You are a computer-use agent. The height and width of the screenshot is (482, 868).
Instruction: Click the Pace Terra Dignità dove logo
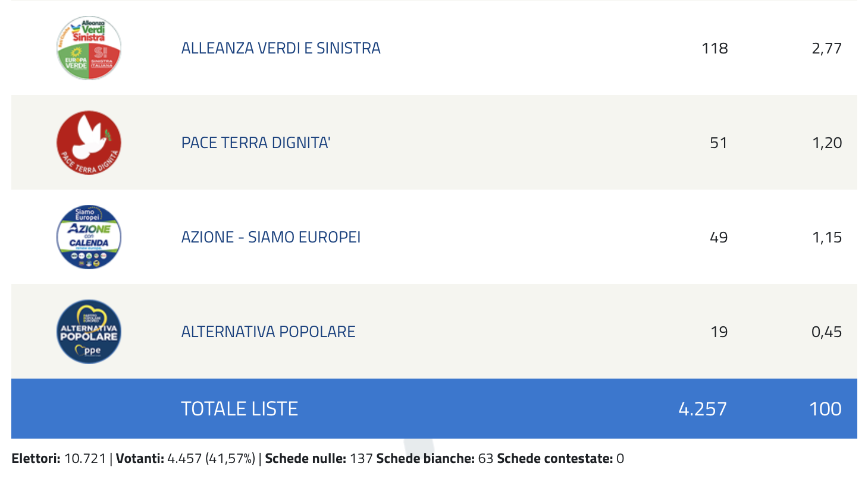click(x=89, y=143)
